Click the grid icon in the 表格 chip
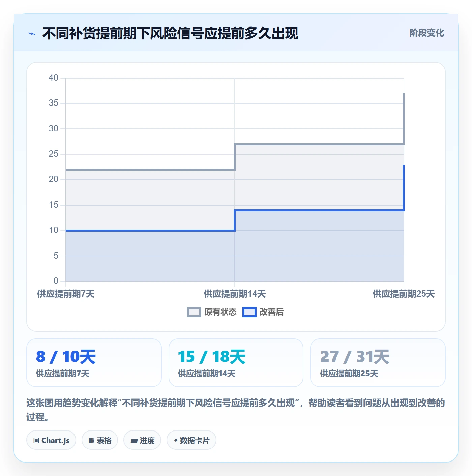Viewport: 472px width, 476px height. [91, 441]
